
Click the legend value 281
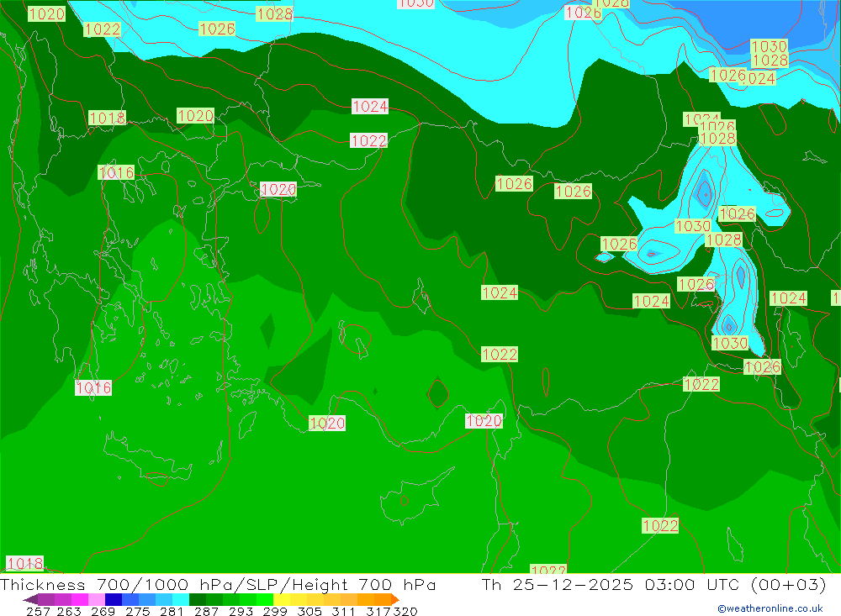pos(172,612)
